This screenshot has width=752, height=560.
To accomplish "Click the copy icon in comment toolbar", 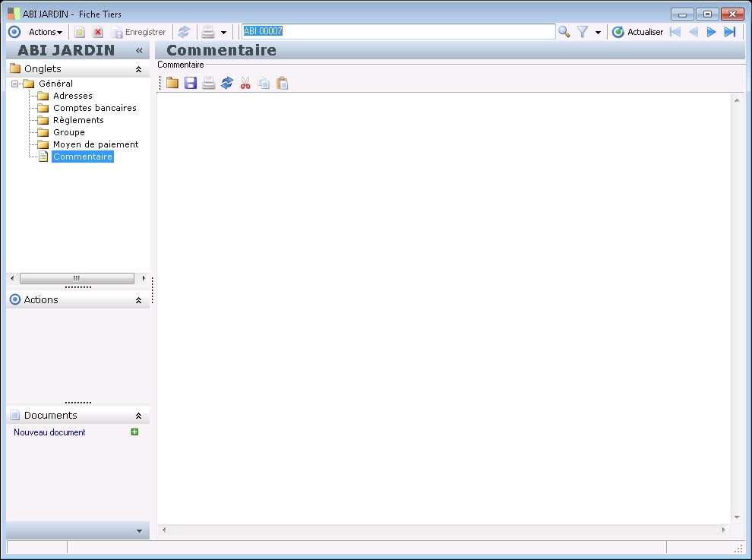I will click(264, 83).
